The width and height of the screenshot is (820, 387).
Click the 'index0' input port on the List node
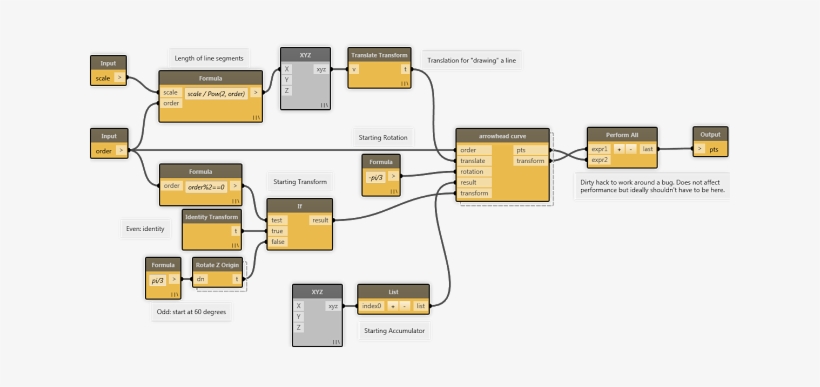click(x=372, y=306)
